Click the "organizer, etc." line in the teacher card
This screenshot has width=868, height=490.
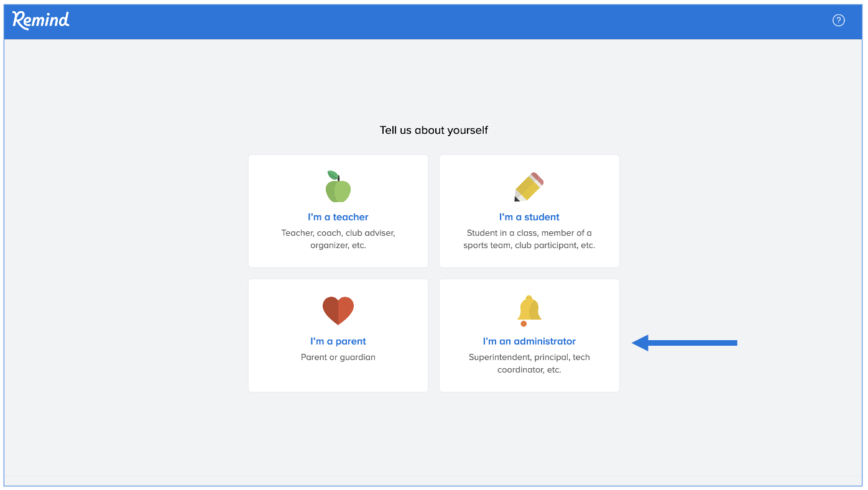coord(338,246)
